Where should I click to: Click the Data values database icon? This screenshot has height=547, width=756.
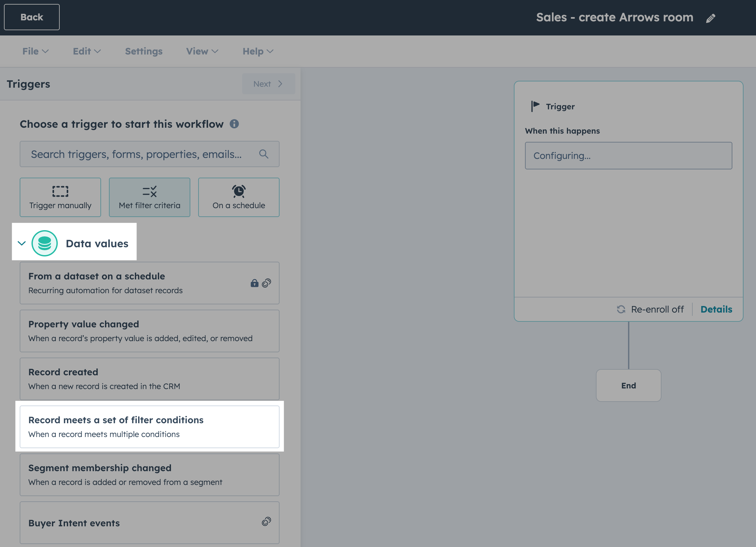click(45, 244)
